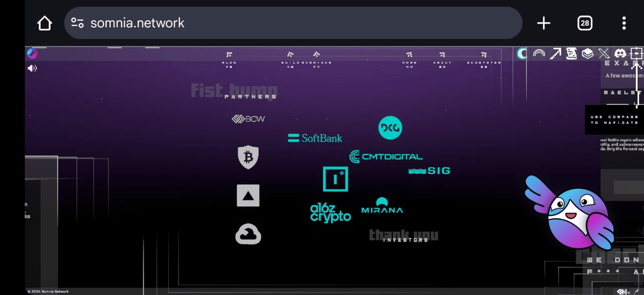Click the diagonal arrow icon
This screenshot has height=295, width=644.
[555, 53]
